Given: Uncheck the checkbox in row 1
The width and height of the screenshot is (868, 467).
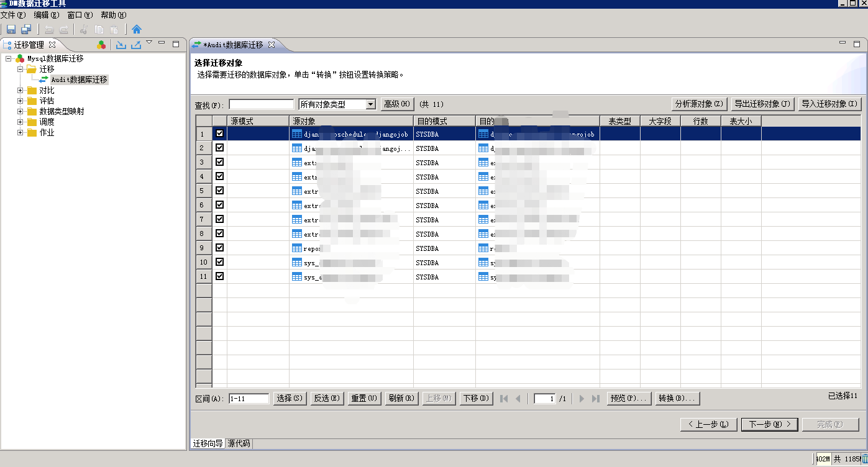Looking at the screenshot, I should point(219,134).
